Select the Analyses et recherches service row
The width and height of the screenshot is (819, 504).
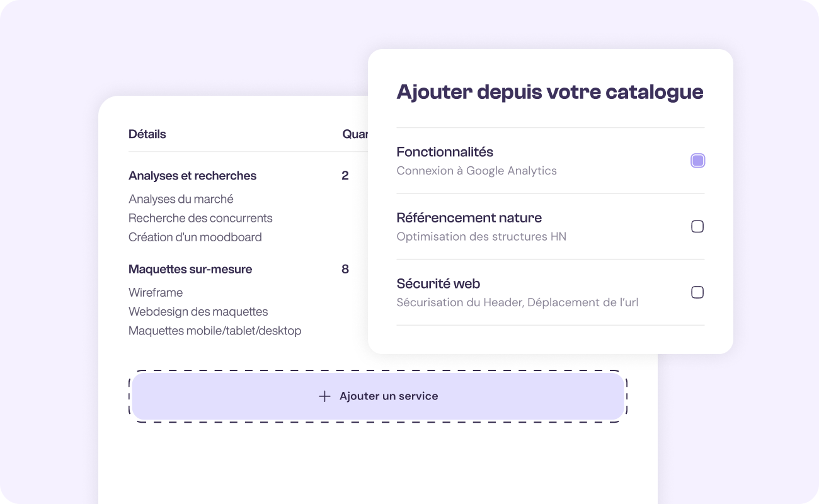click(x=193, y=176)
